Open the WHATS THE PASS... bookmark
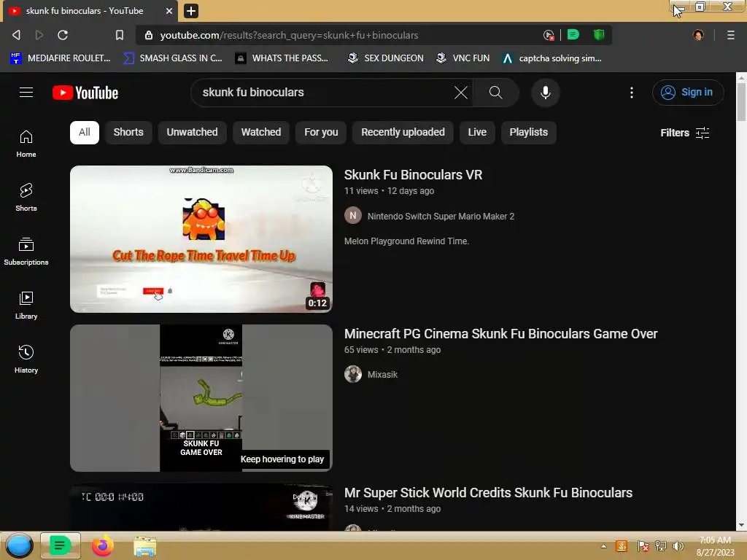The height and width of the screenshot is (560, 747). 282,58
